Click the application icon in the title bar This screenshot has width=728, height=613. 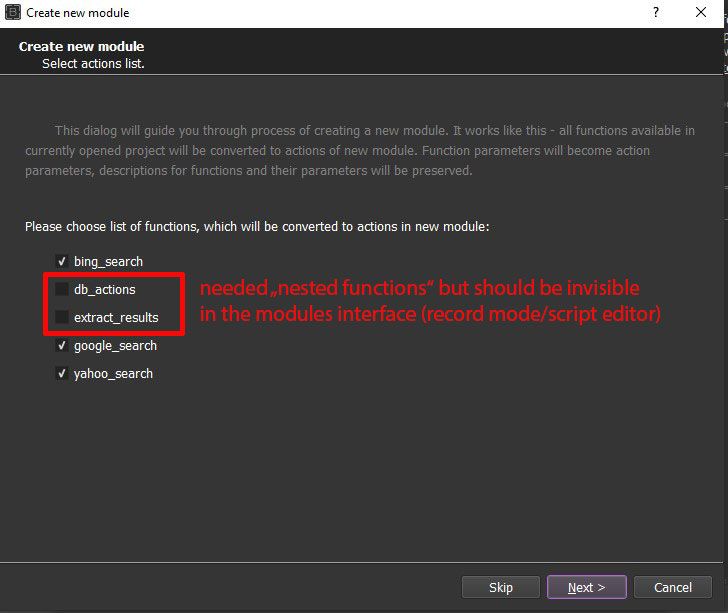(x=13, y=13)
